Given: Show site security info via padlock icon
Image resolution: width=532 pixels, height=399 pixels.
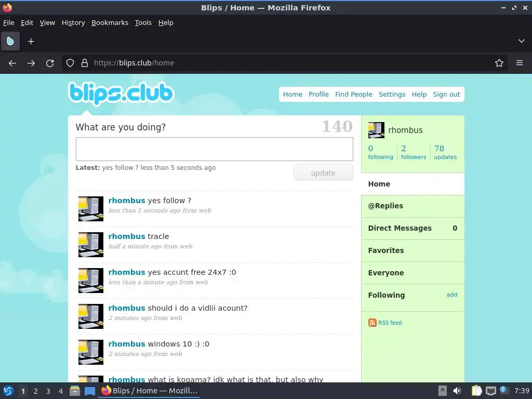Looking at the screenshot, I should tap(85, 63).
